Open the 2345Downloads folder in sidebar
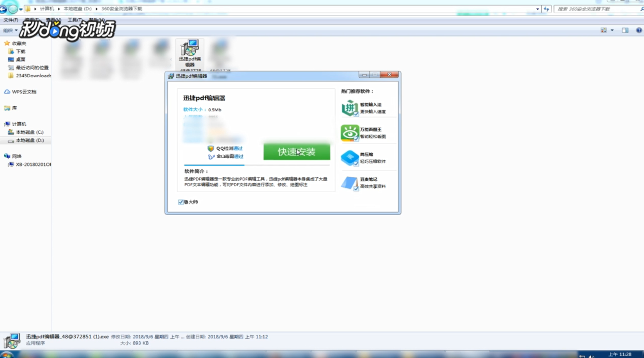Image resolution: width=644 pixels, height=358 pixels. click(x=33, y=76)
